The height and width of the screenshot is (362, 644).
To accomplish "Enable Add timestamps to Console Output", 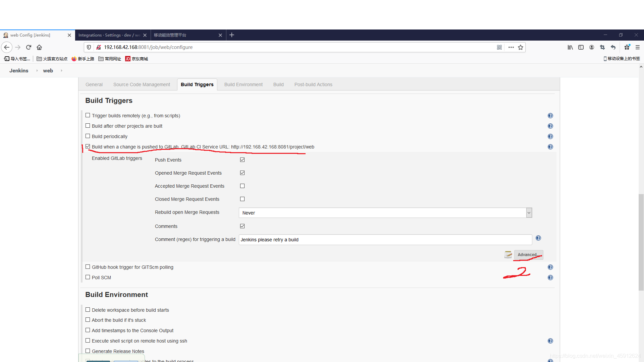I will [88, 330].
